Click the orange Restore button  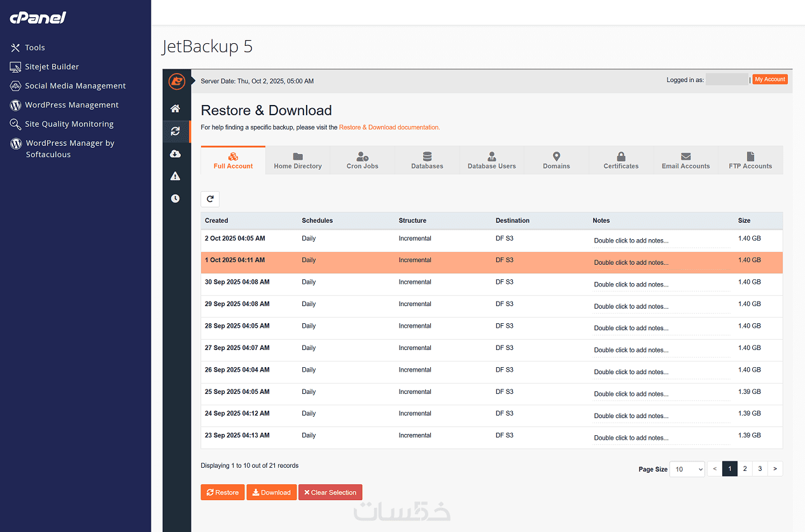[223, 493]
